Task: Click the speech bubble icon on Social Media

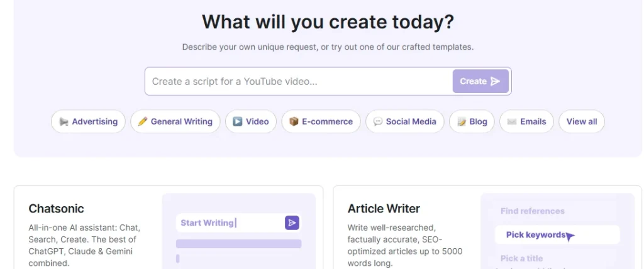Action: pos(378,121)
